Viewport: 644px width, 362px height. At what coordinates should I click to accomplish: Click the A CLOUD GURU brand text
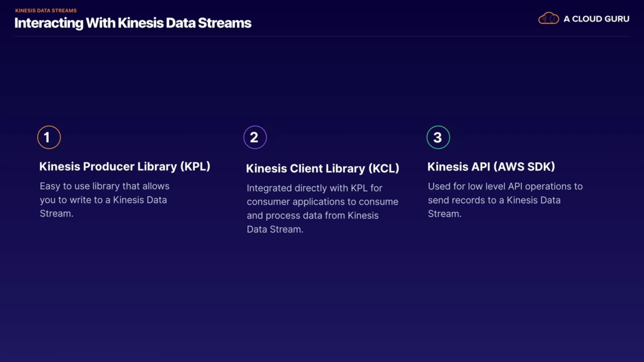pos(596,19)
